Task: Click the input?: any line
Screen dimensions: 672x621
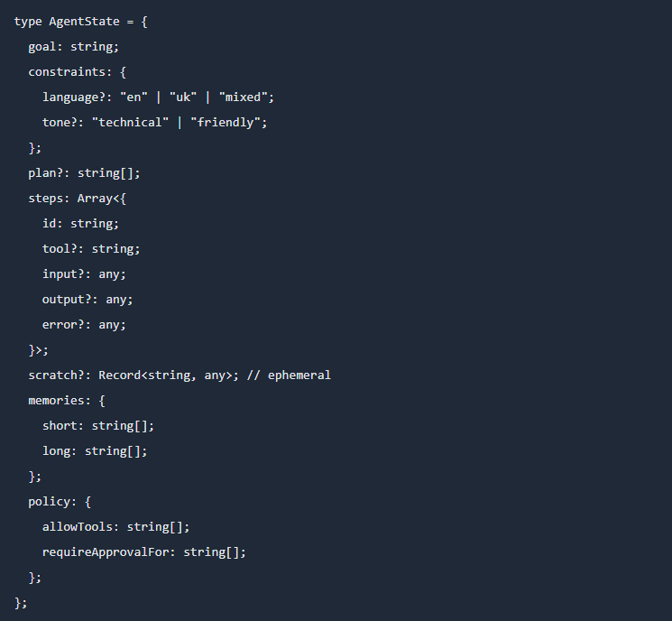Action: tap(84, 273)
